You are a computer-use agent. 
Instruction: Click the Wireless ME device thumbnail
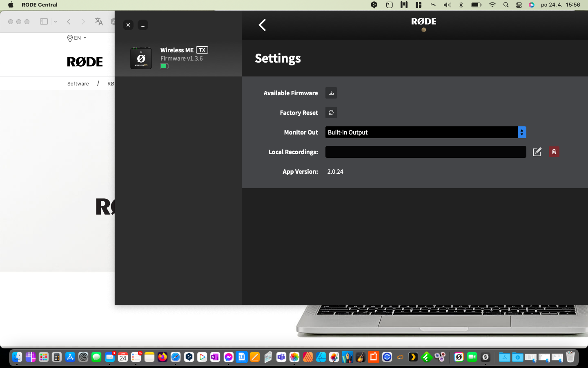[141, 58]
